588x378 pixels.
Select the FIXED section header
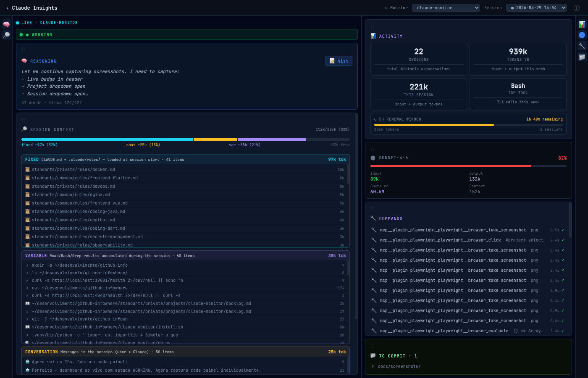pos(186,160)
